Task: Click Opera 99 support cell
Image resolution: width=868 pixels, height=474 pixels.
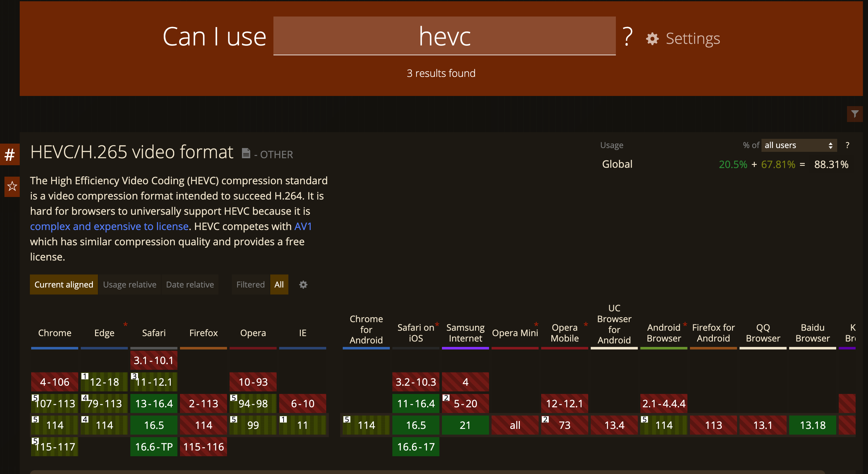Action: coord(253,425)
